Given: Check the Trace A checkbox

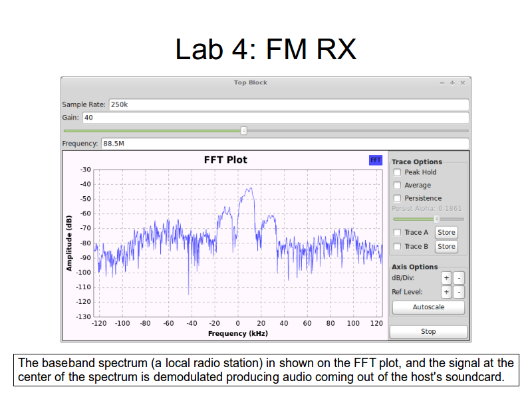Looking at the screenshot, I should pos(397,233).
